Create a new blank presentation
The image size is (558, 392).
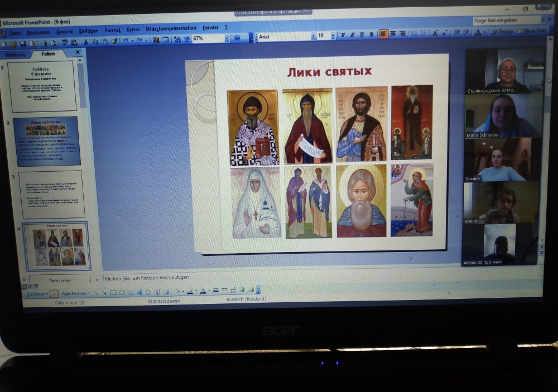pyautogui.click(x=4, y=45)
